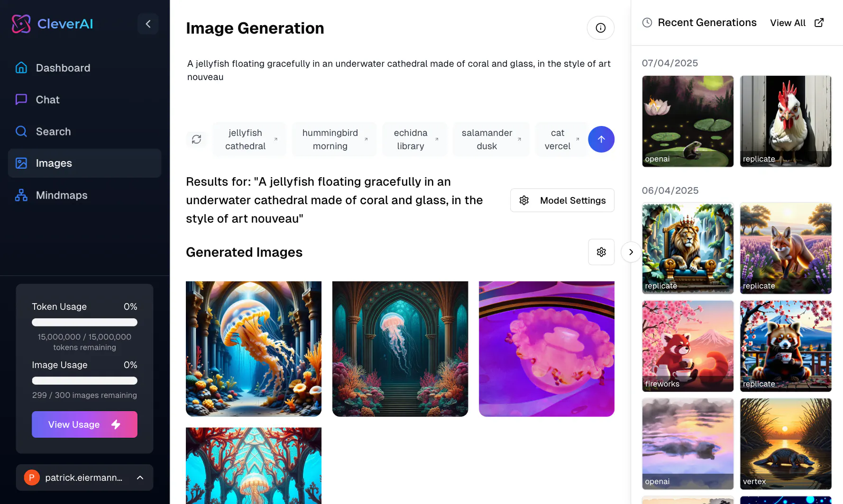Open the purple pink jellyfish image
The height and width of the screenshot is (504, 843).
click(547, 349)
